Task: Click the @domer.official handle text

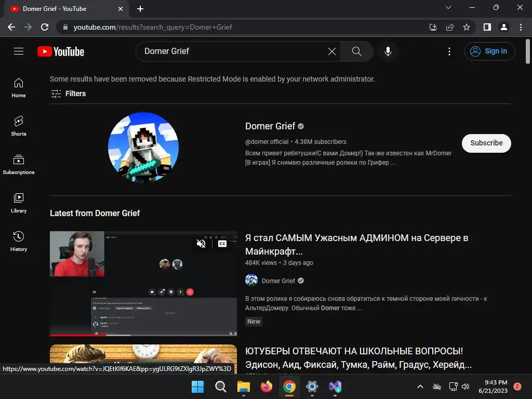Action: pos(267,142)
